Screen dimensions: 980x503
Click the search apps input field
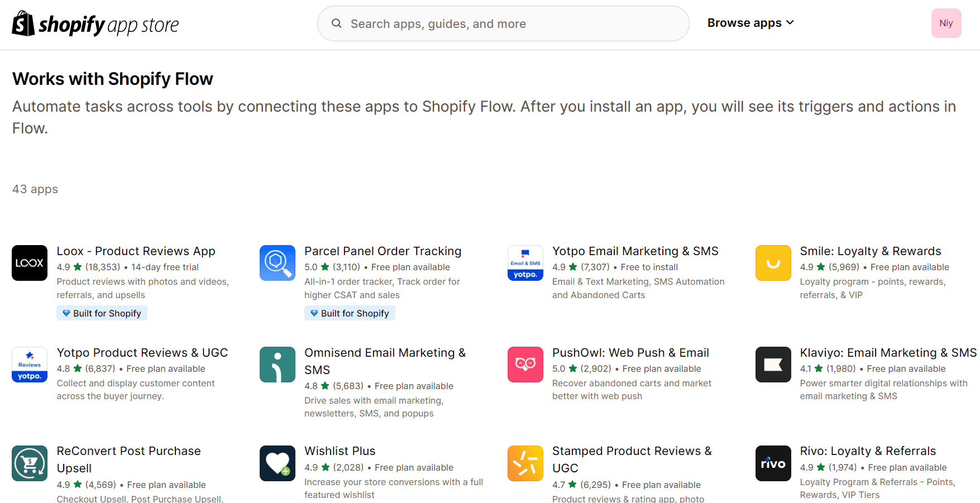coord(503,23)
